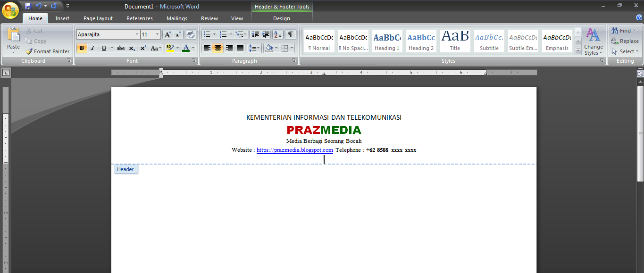Open the Styles pane launcher

[602, 61]
